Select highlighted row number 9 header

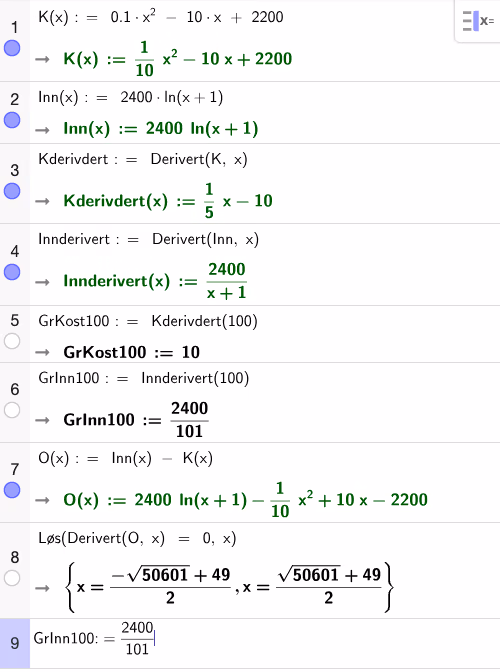pos(15,643)
